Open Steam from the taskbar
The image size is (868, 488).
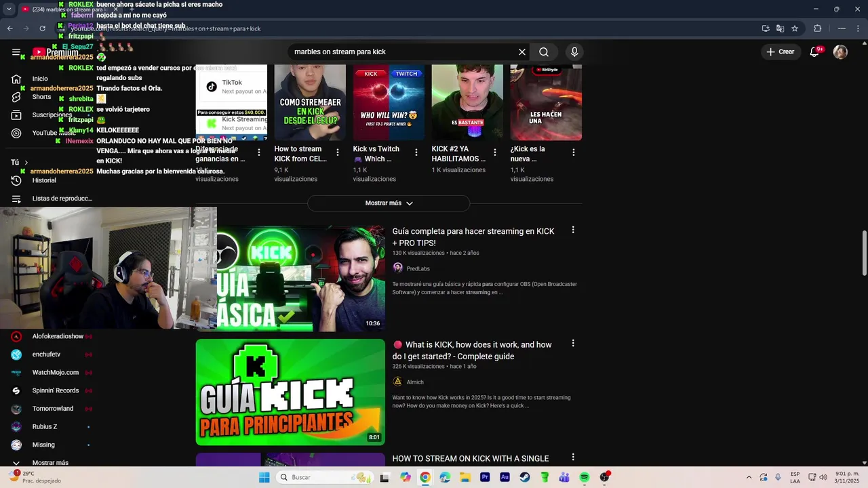[524, 477]
